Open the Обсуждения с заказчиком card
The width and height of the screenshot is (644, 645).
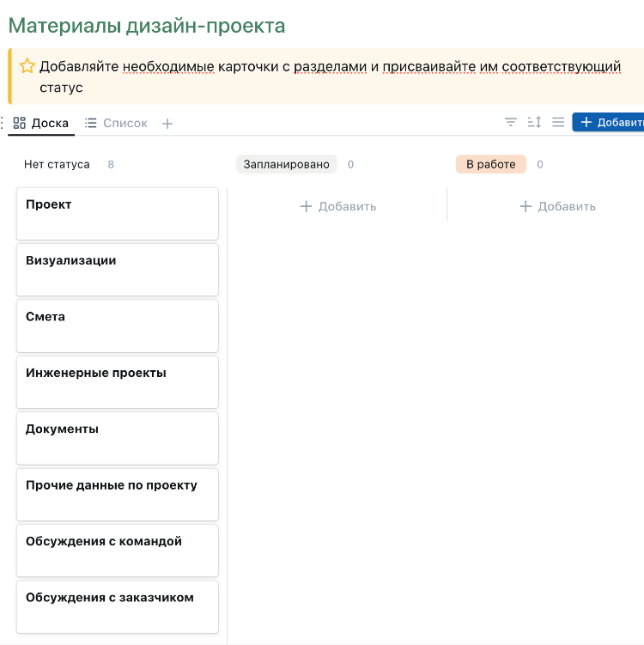tap(117, 606)
